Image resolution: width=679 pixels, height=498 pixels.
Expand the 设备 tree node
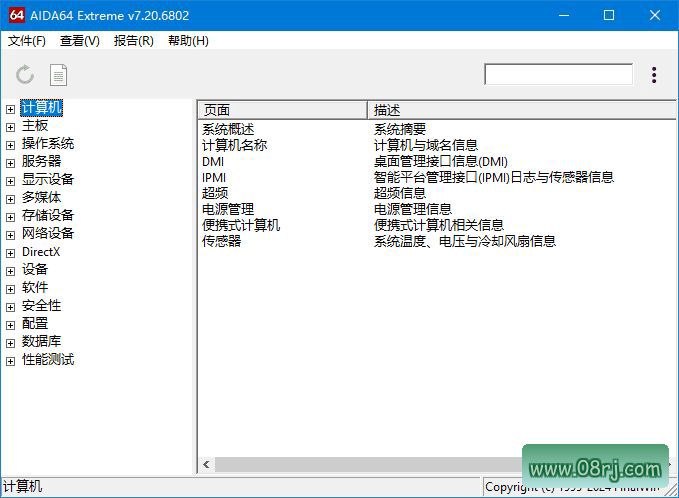(x=10, y=271)
